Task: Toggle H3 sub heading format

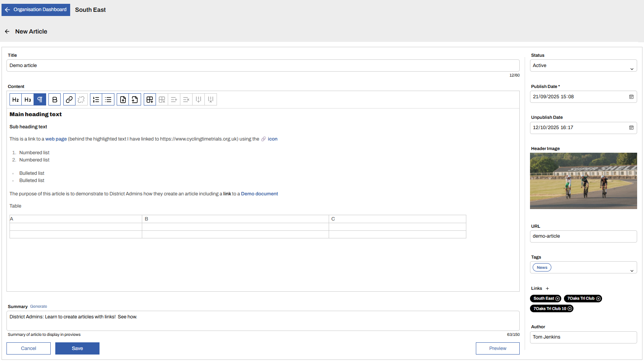Action: coord(28,100)
